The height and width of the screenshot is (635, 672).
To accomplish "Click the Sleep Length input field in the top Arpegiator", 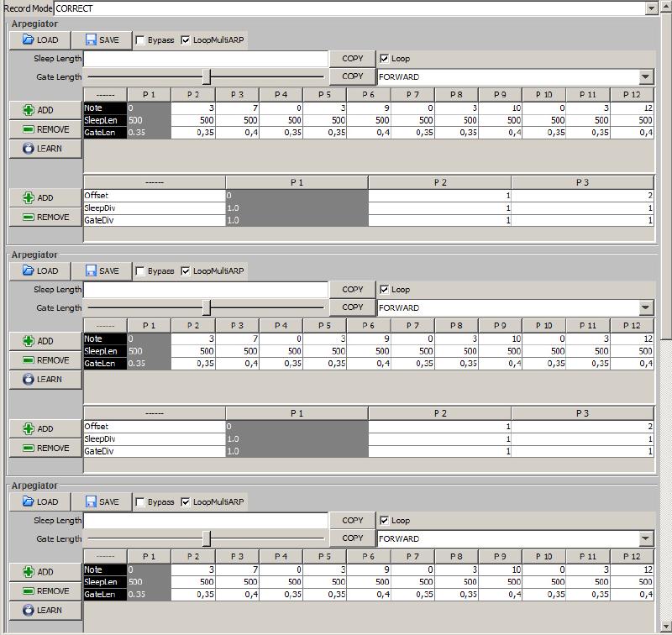I will pyautogui.click(x=206, y=59).
